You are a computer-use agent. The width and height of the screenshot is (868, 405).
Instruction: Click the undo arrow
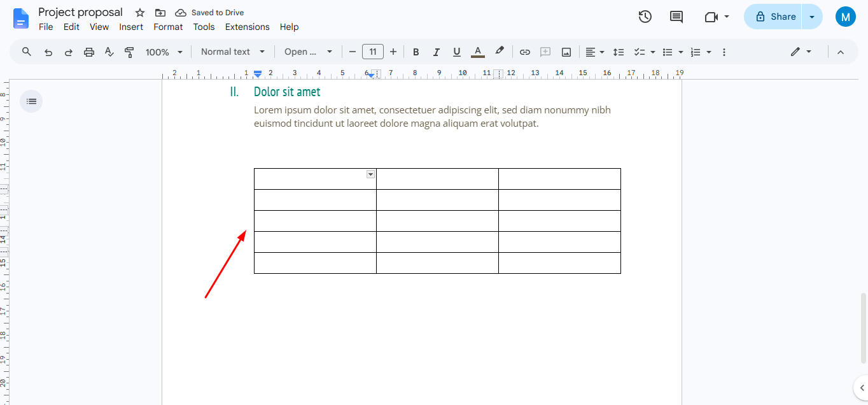48,52
